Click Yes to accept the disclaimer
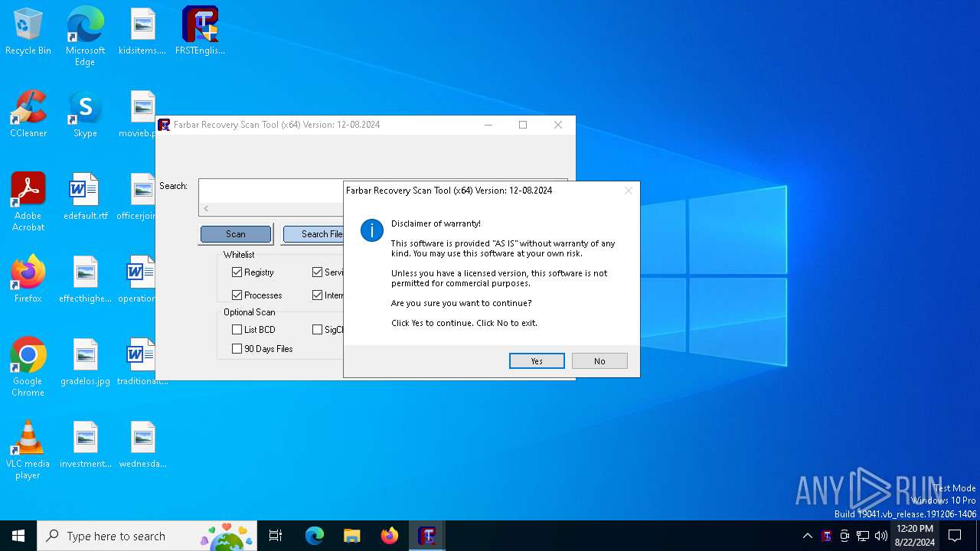 pyautogui.click(x=537, y=361)
